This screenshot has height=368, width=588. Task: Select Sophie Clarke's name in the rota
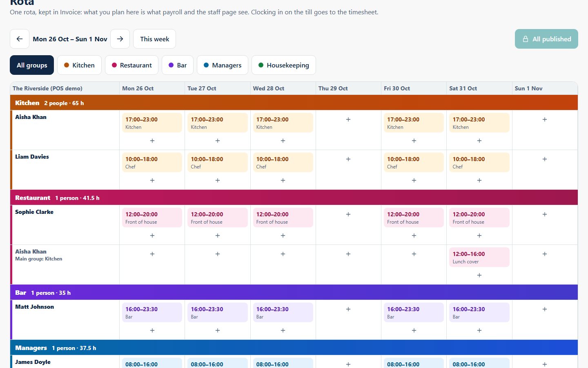34,212
